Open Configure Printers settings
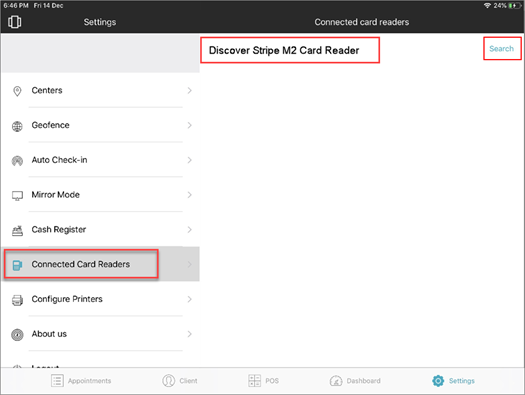Image resolution: width=525 pixels, height=395 pixels. (100, 299)
